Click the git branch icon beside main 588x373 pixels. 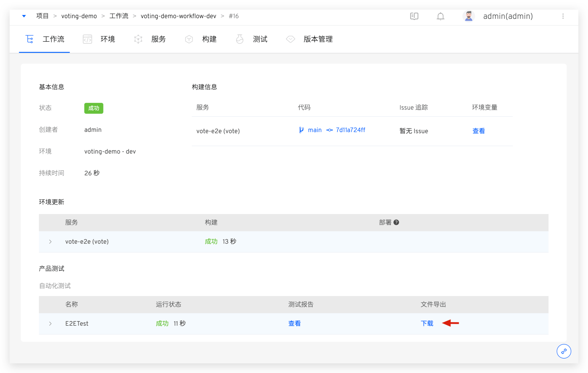301,130
